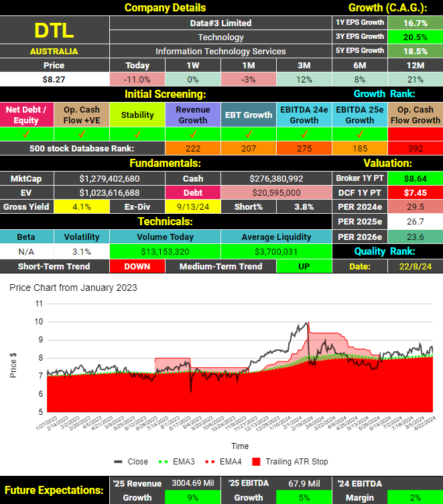Select '25 Revenue 3004.69 Mil value
The height and width of the screenshot is (504, 443).
pyautogui.click(x=193, y=483)
